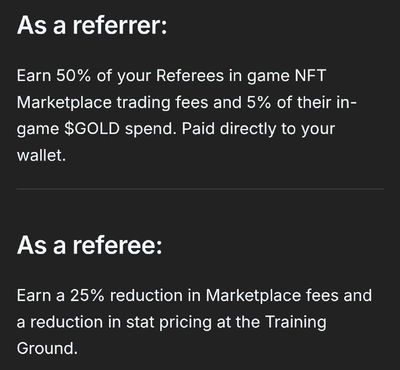
Task: Click the word "Training"
Action: point(296,322)
